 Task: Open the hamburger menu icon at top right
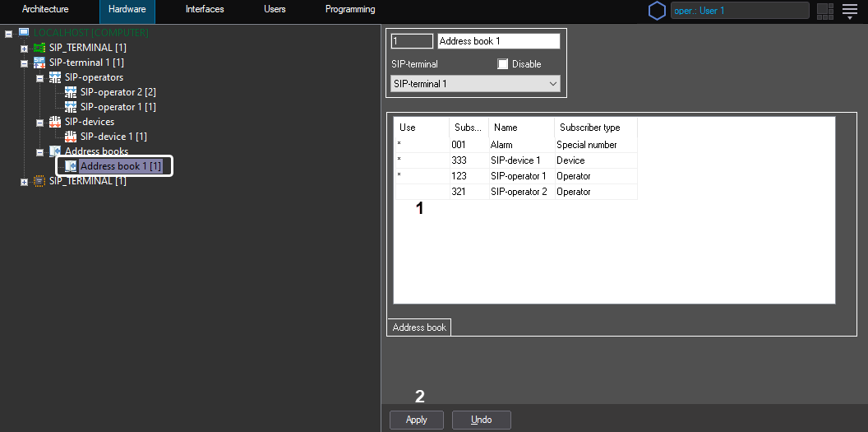click(x=849, y=11)
